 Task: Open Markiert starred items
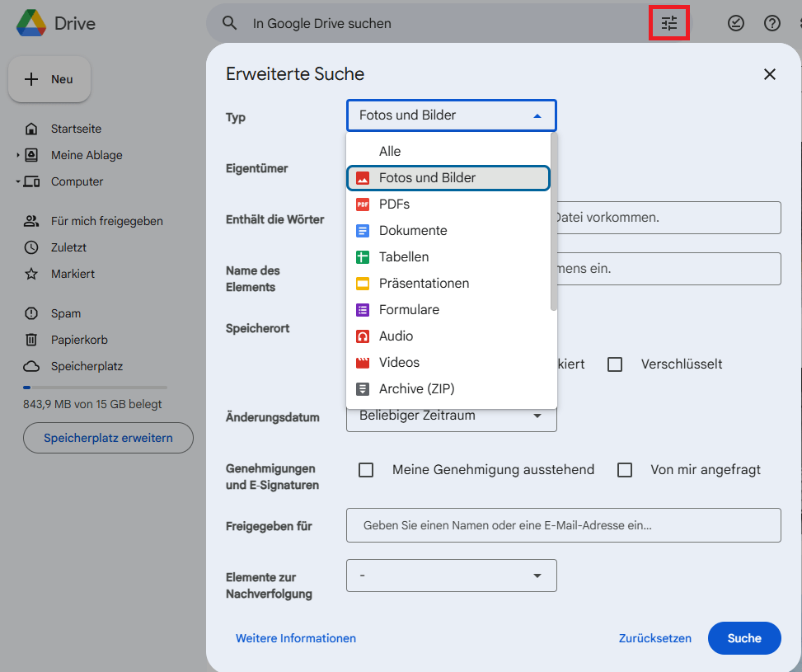point(73,274)
